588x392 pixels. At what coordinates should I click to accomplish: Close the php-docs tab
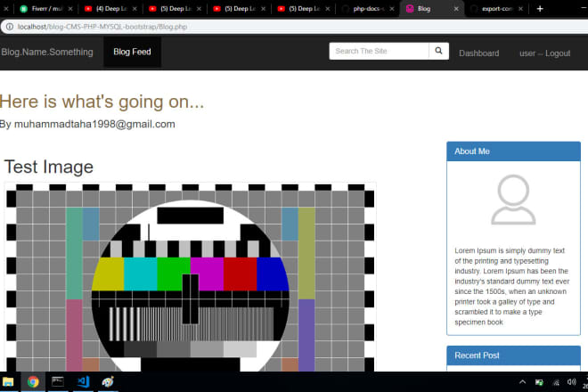click(x=392, y=9)
